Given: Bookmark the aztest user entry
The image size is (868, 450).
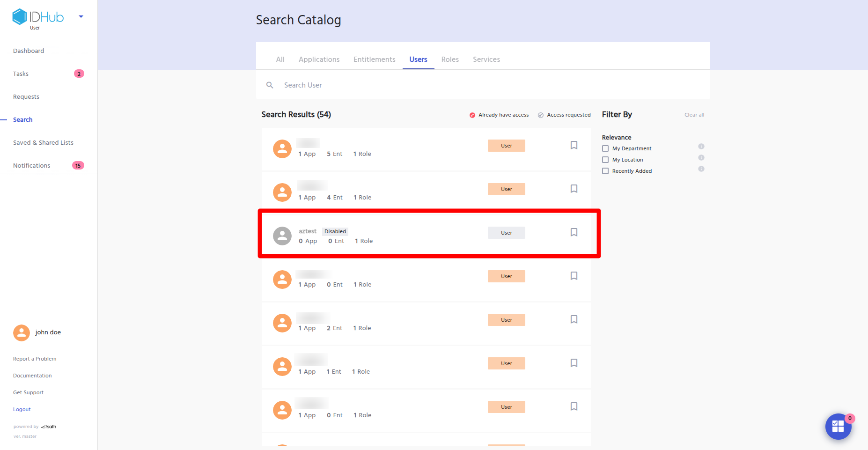Looking at the screenshot, I should (574, 232).
